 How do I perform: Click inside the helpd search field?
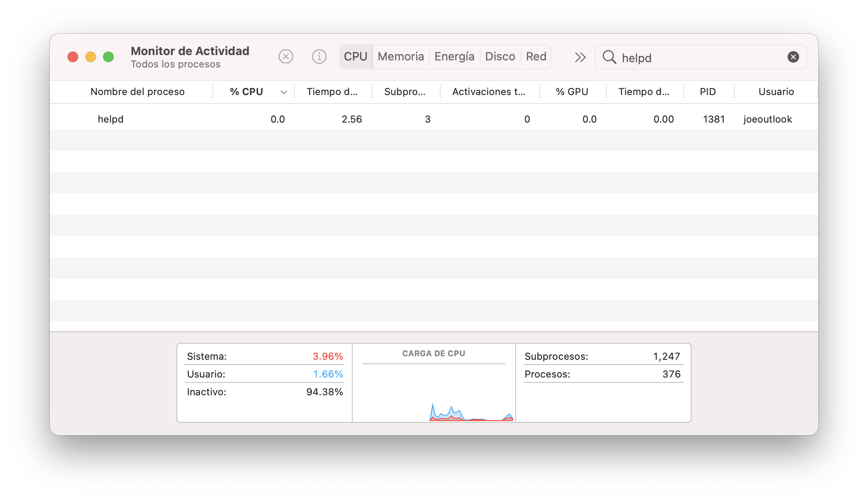702,58
